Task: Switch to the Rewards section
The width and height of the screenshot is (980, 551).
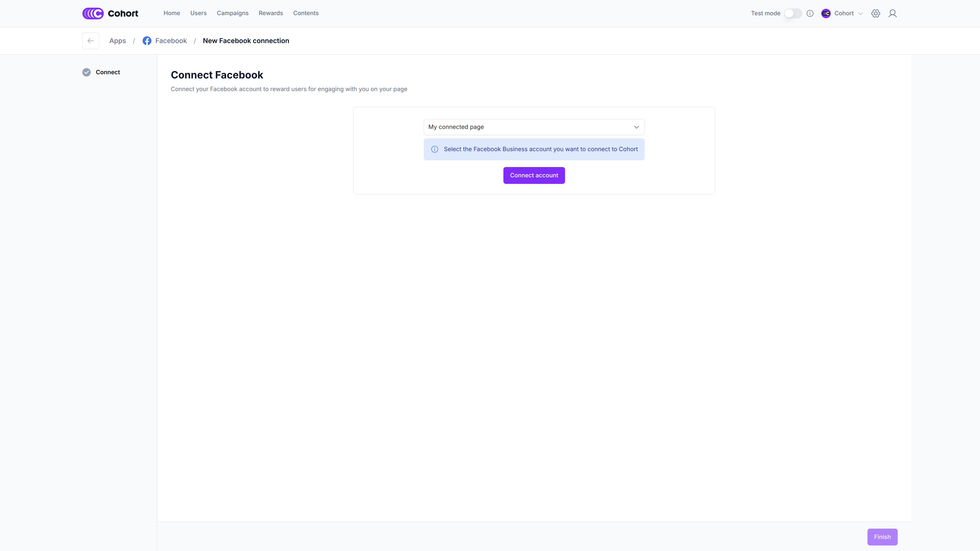Action: tap(270, 13)
